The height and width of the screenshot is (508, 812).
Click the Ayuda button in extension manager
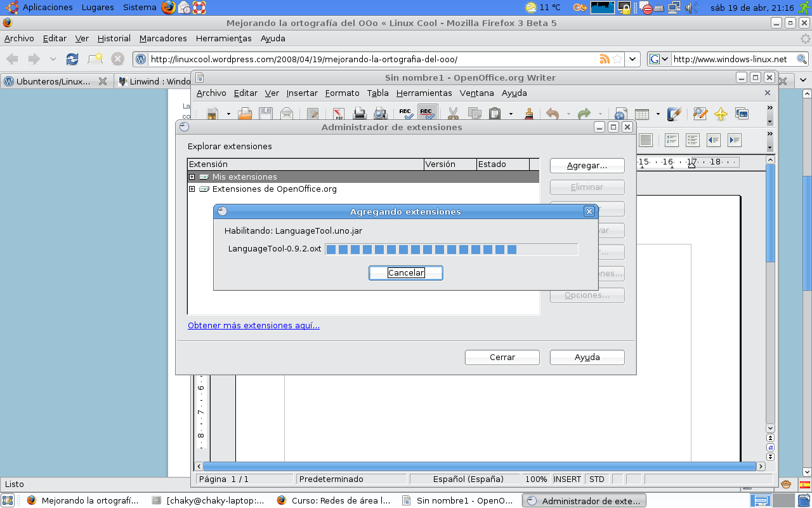[587, 358]
